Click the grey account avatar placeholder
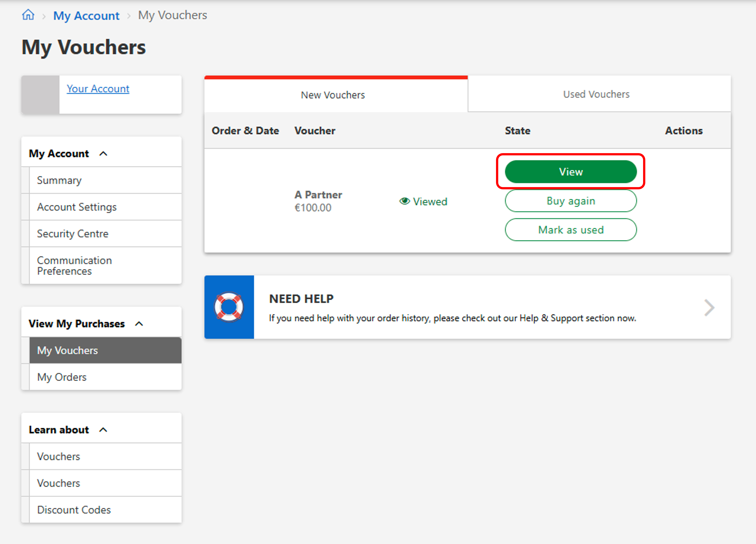The width and height of the screenshot is (756, 544). (40, 95)
